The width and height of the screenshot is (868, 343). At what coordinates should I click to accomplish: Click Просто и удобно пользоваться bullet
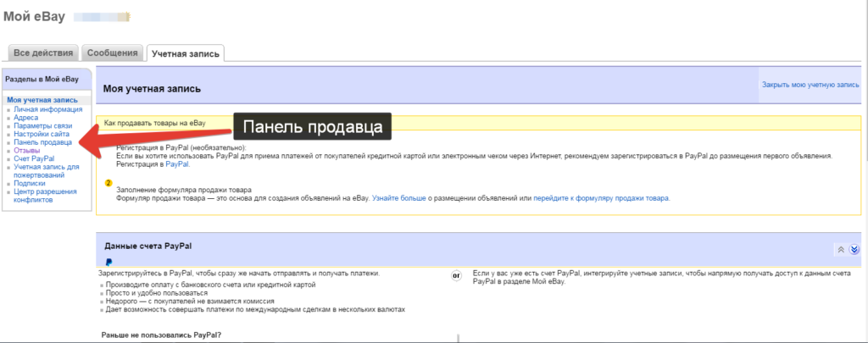[157, 293]
